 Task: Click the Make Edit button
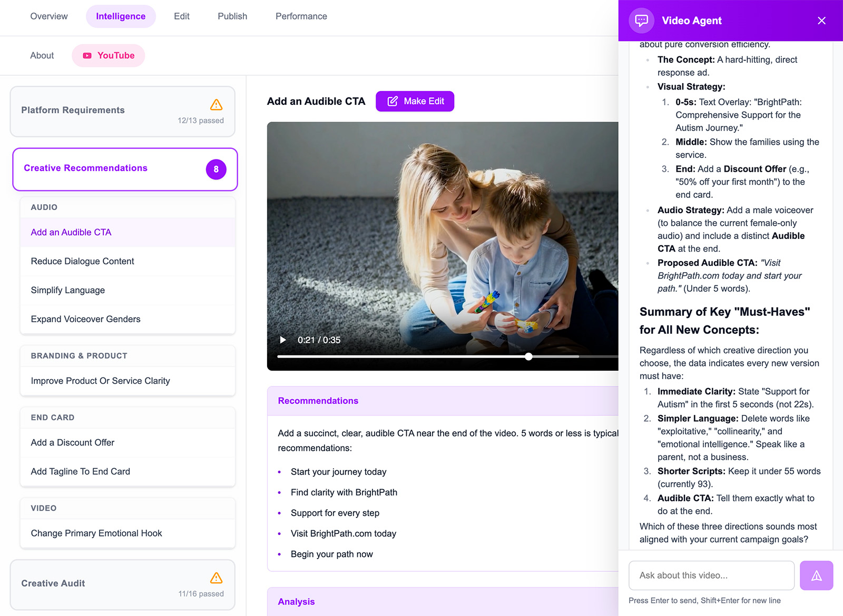coord(415,101)
